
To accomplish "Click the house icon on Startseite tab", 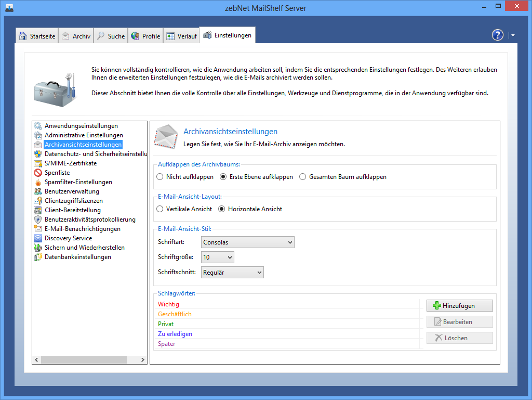I will tap(23, 36).
